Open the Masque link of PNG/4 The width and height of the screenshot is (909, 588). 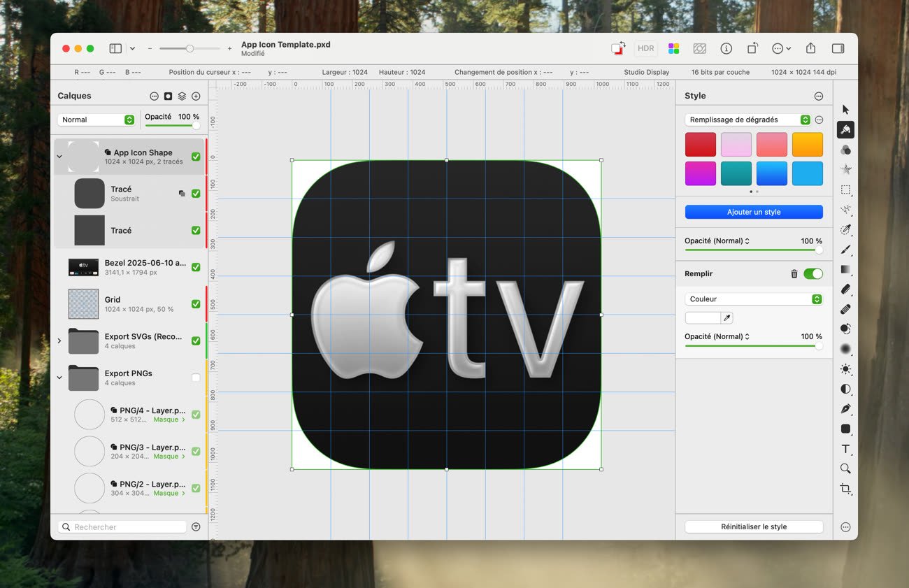pos(169,420)
